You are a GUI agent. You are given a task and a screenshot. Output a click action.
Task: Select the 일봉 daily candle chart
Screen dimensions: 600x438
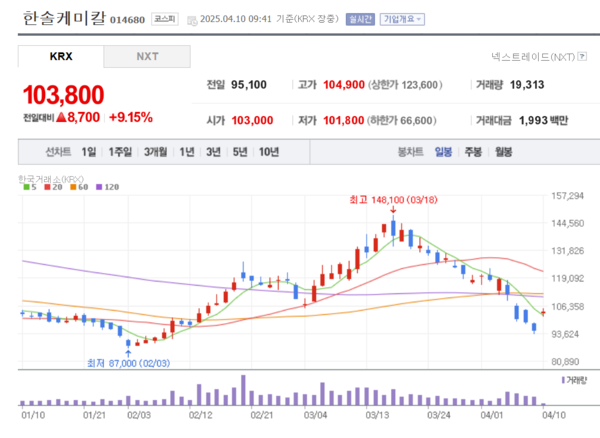pos(443,152)
